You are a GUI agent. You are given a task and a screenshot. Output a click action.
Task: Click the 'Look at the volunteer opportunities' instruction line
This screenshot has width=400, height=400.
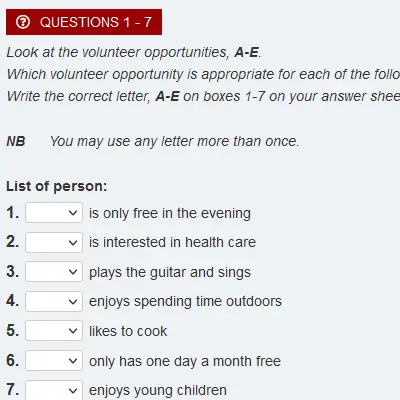134,52
